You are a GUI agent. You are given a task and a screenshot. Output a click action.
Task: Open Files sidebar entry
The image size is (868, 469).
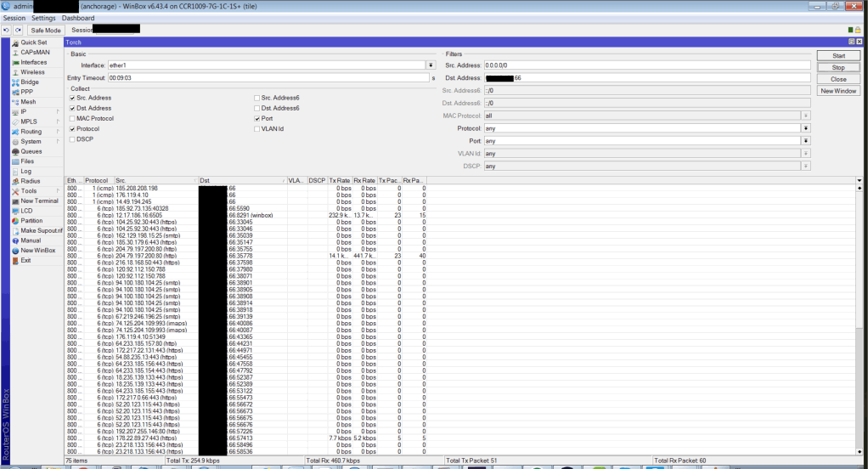pos(27,161)
